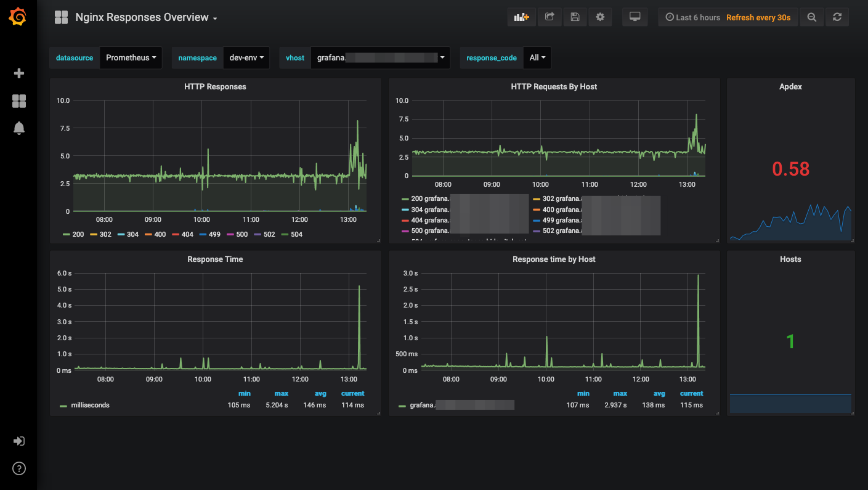
Task: Click the Share dashboard icon
Action: (x=550, y=17)
